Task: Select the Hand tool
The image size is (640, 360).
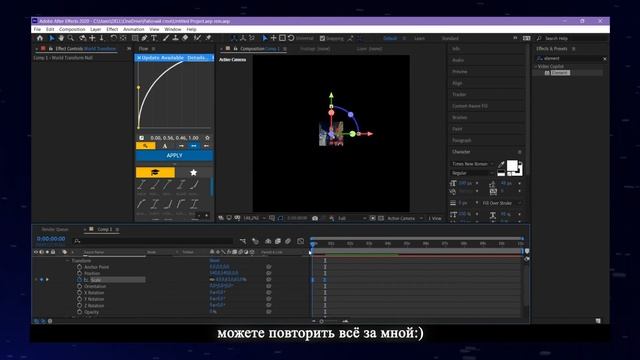Action: pyautogui.click(x=61, y=38)
